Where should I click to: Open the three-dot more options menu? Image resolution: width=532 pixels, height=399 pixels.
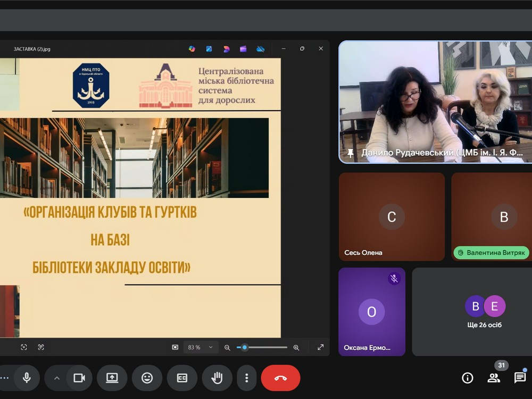246,378
